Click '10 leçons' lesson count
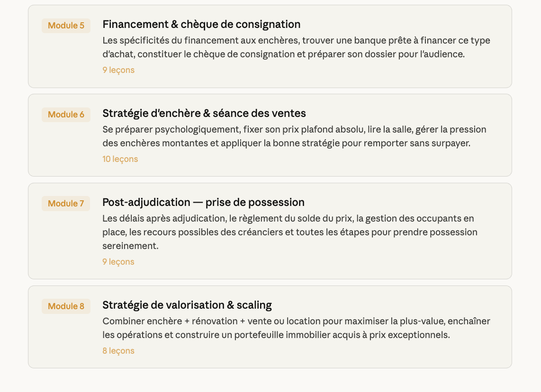 pyautogui.click(x=120, y=159)
